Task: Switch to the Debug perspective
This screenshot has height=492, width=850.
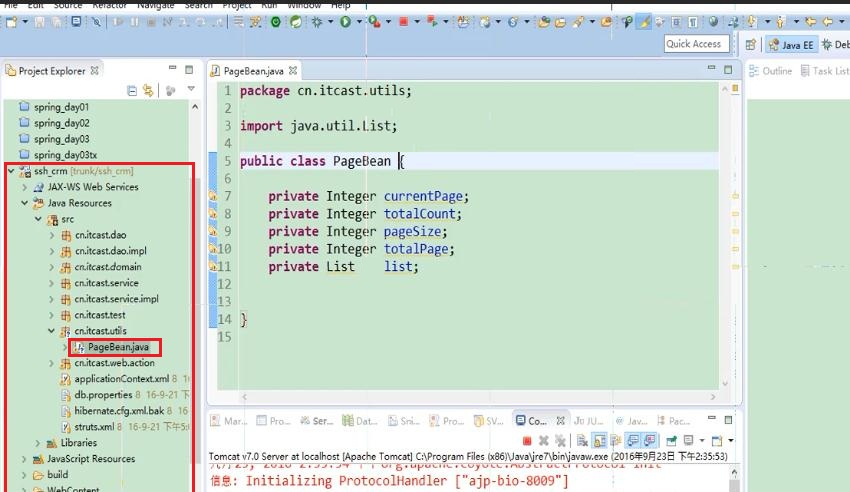Action: 835,44
